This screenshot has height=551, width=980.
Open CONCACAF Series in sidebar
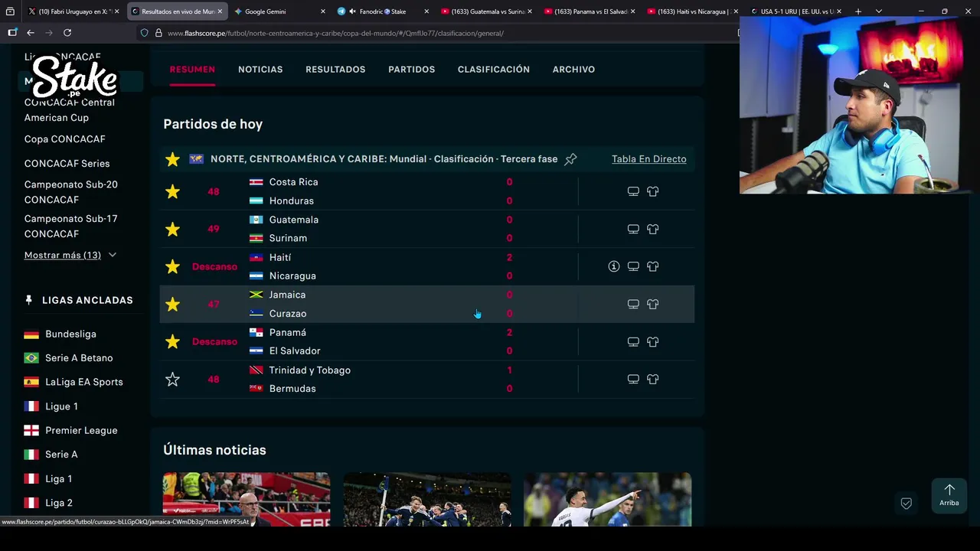[67, 164]
